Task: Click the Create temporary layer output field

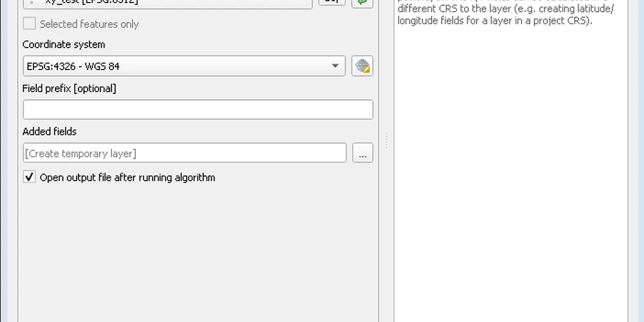Action: tap(184, 153)
